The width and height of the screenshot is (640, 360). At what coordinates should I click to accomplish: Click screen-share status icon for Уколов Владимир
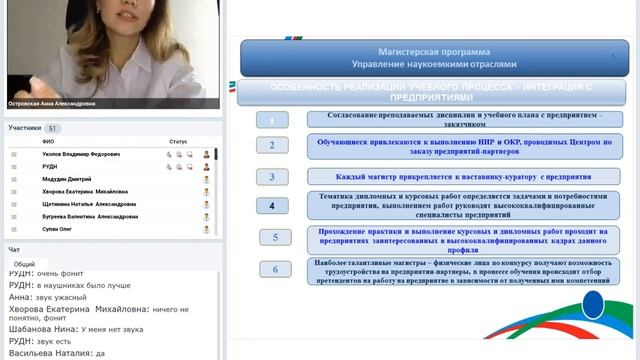pyautogui.click(x=189, y=154)
